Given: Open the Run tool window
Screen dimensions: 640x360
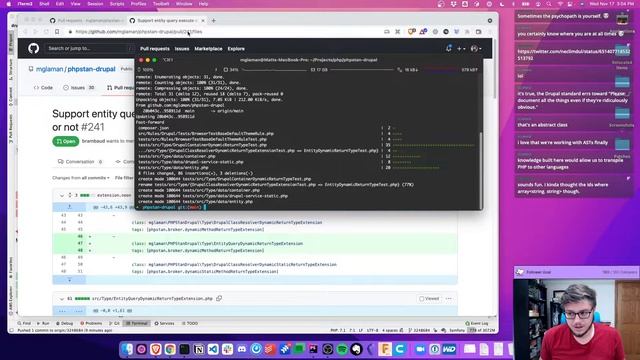Looking at the screenshot, I should 43,323.
